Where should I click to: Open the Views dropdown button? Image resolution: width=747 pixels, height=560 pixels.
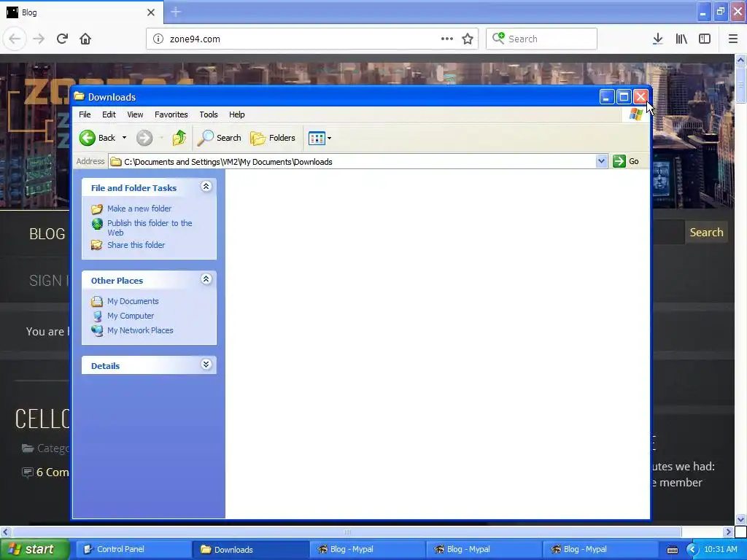tap(320, 138)
